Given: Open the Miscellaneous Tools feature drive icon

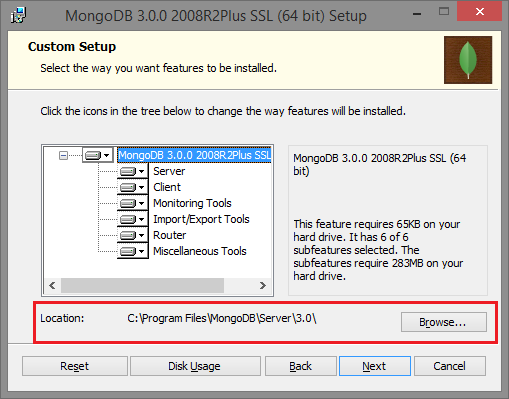Looking at the screenshot, I should coord(132,251).
